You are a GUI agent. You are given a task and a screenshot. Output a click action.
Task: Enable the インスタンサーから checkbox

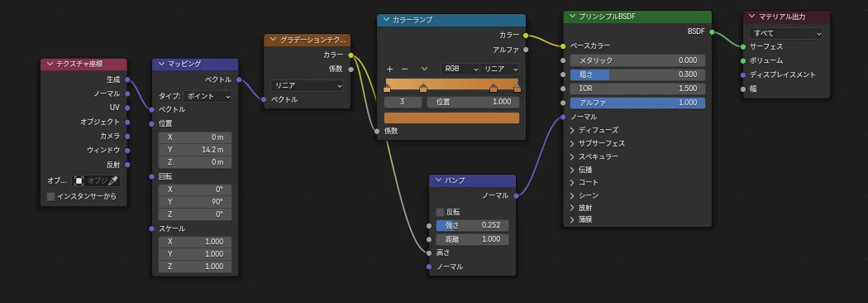(51, 197)
